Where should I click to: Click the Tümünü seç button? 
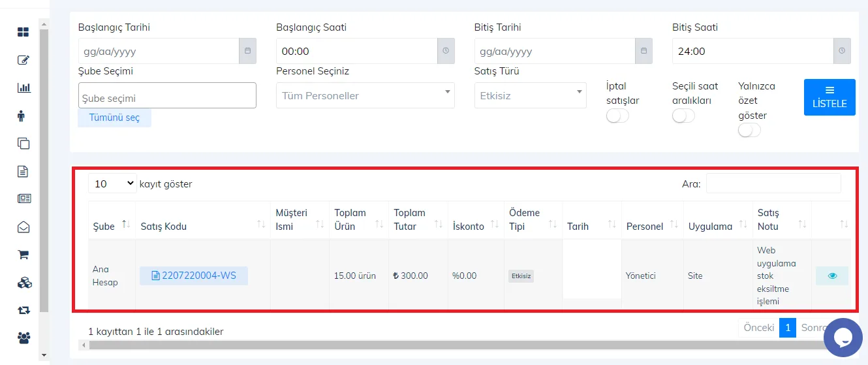coord(114,118)
